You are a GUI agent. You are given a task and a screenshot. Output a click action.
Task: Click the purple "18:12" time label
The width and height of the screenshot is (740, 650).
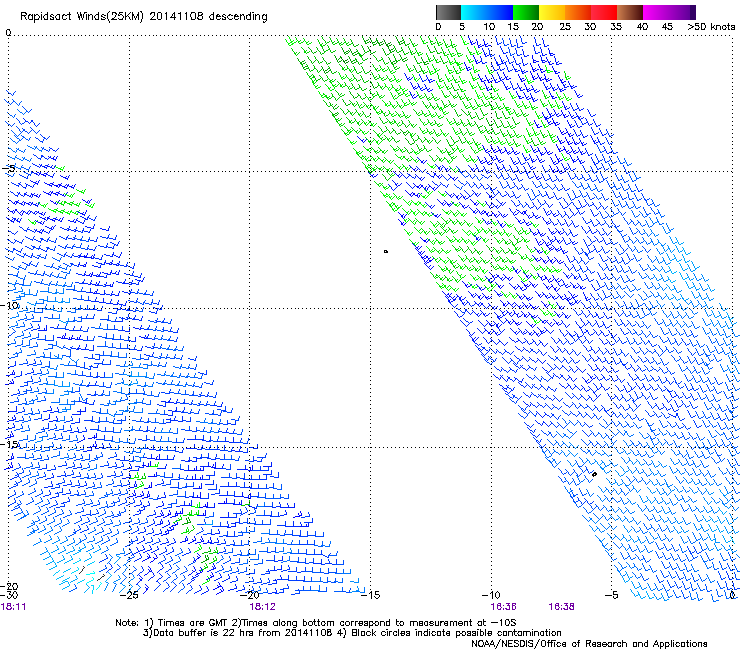coord(262,606)
